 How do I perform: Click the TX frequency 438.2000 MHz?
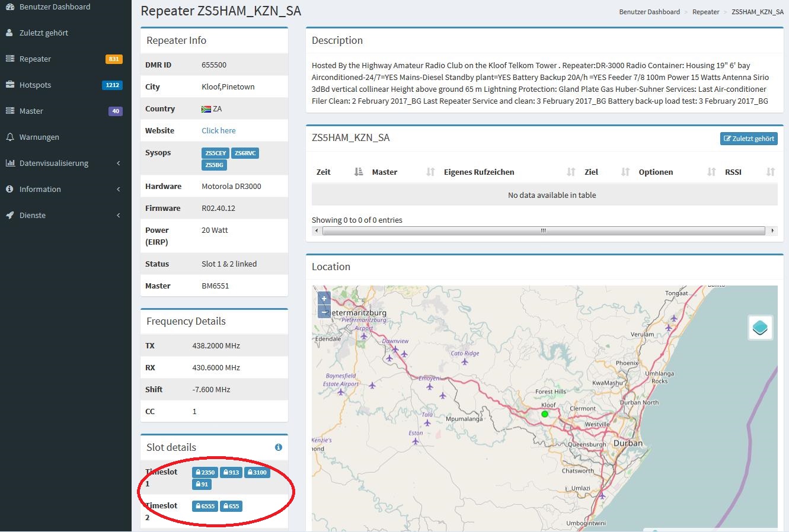(216, 345)
